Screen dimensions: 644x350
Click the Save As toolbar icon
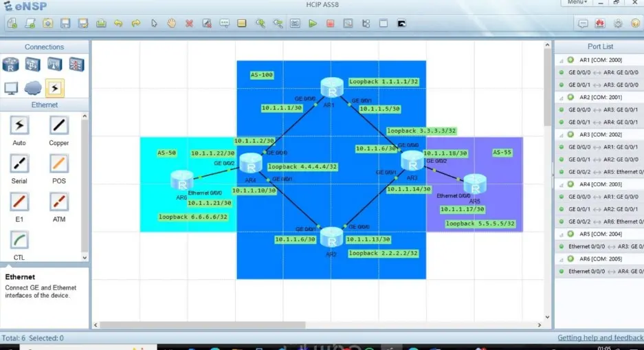[x=83, y=23]
